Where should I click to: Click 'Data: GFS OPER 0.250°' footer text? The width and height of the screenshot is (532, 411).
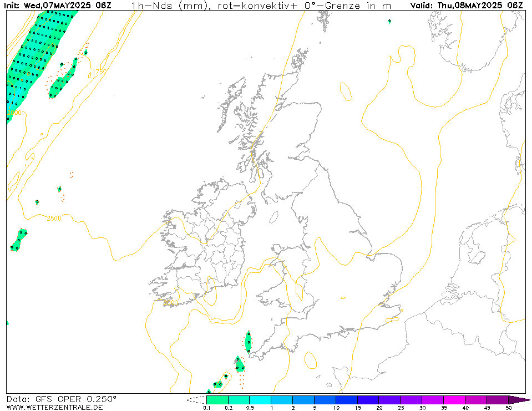point(61,399)
